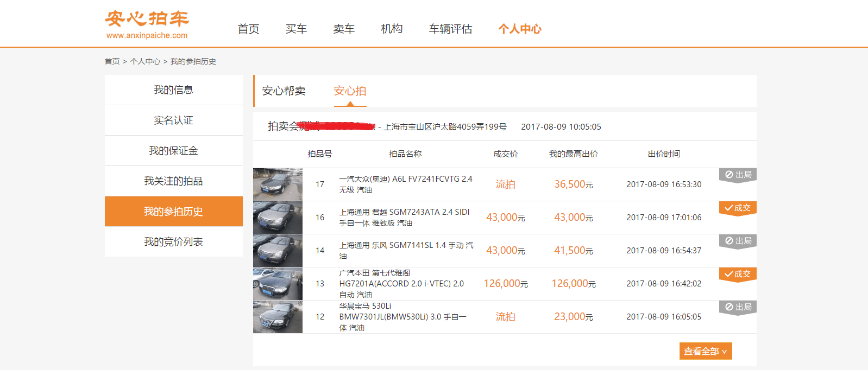Click my highest bid 23,000元

click(x=574, y=317)
